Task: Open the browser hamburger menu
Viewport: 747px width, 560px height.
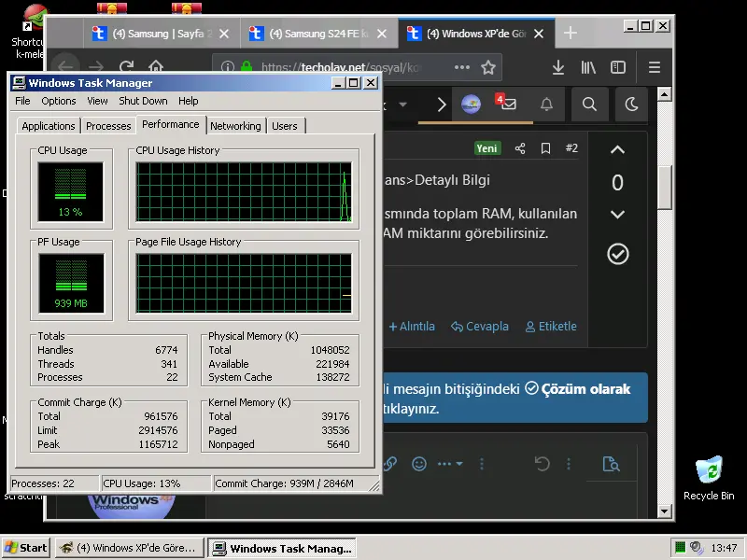Action: coord(655,67)
